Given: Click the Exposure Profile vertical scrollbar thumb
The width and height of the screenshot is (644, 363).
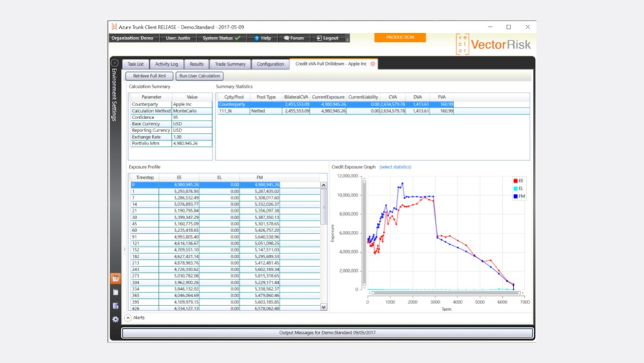Looking at the screenshot, I should [323, 207].
